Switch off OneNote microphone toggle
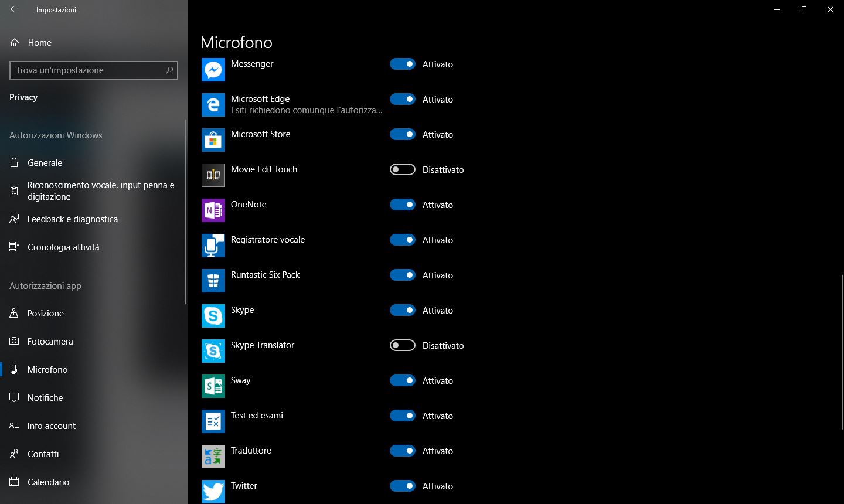The width and height of the screenshot is (844, 504). (x=403, y=205)
